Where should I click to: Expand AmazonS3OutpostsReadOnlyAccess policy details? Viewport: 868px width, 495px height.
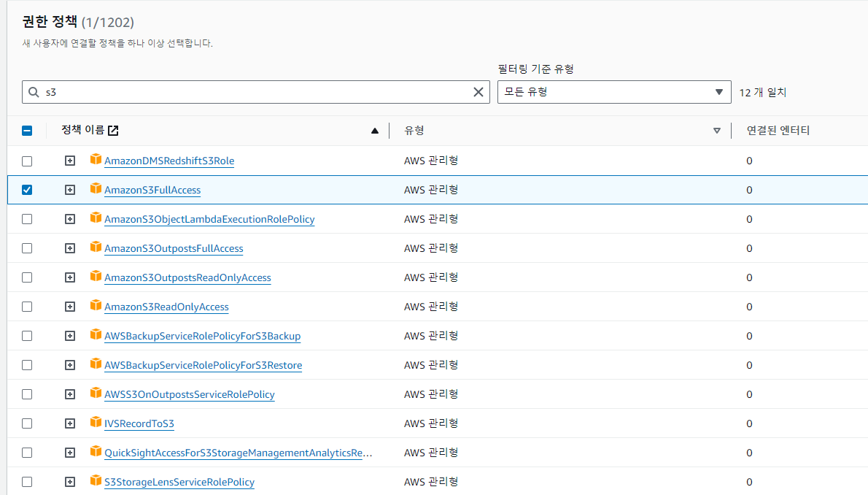[x=70, y=277]
